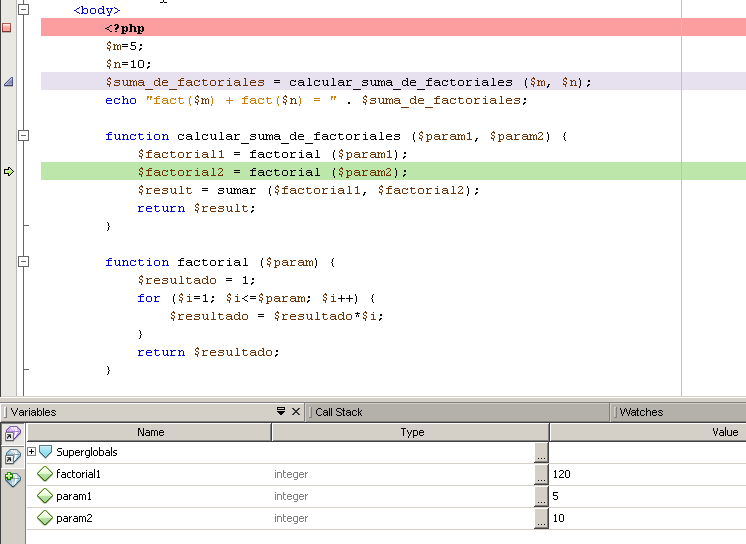Minimize the Variables panel with down arrow
The image size is (746, 544).
click(x=281, y=412)
